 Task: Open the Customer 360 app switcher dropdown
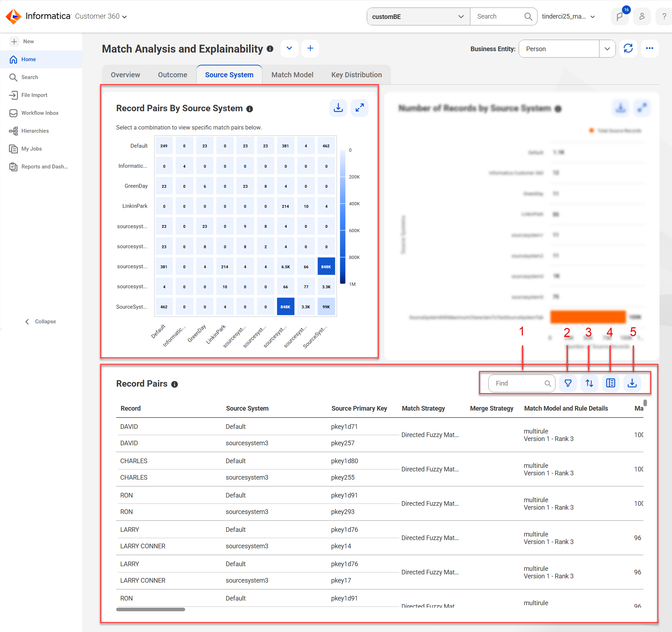101,16
